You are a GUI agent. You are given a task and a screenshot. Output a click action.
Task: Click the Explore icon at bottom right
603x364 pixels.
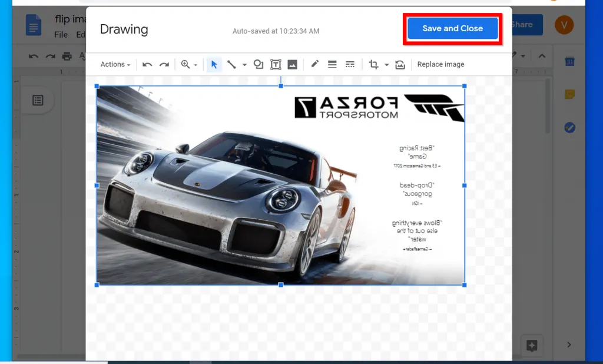[532, 345]
